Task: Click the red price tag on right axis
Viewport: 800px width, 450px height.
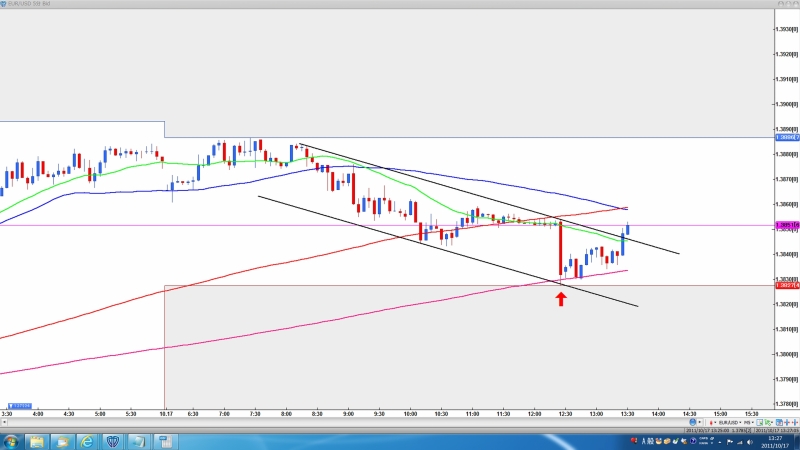Action: tap(787, 285)
